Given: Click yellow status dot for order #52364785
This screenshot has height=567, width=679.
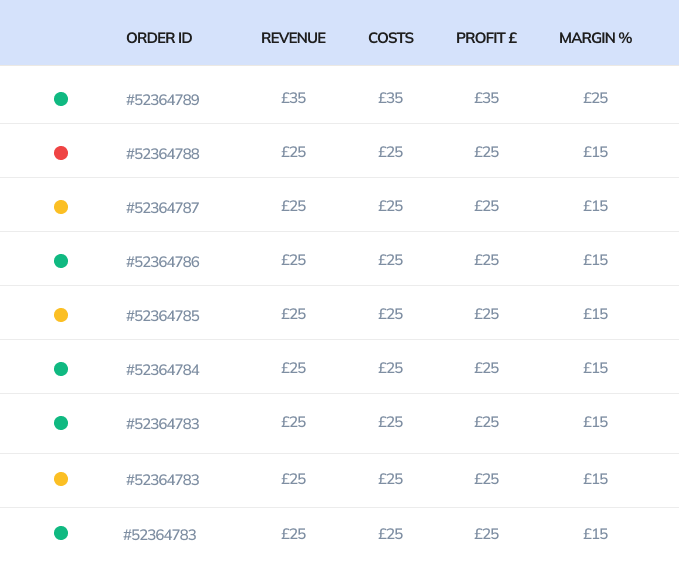Looking at the screenshot, I should tap(61, 315).
